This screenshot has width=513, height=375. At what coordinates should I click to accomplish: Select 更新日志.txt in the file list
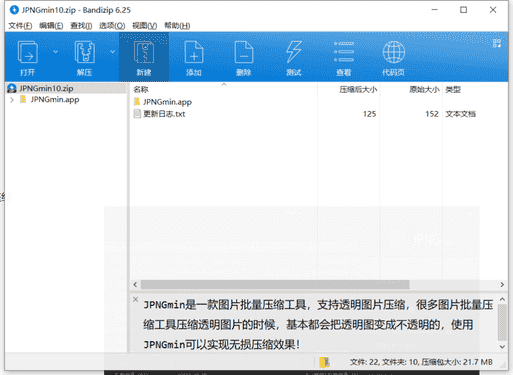click(164, 114)
